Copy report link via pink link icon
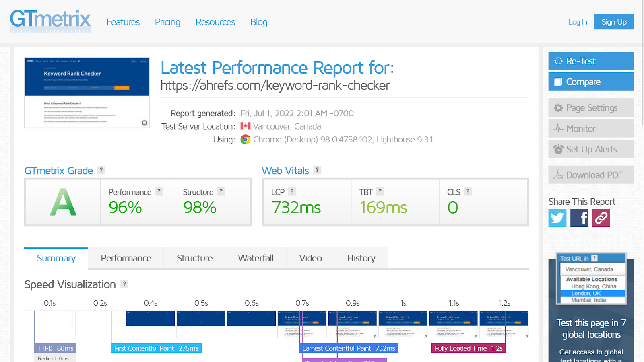644x362 pixels. point(601,218)
